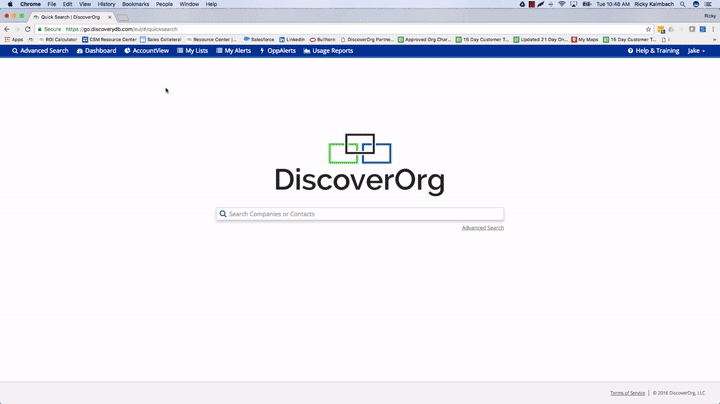Open the Chrome application menu
The image size is (720, 404).
pos(30,4)
